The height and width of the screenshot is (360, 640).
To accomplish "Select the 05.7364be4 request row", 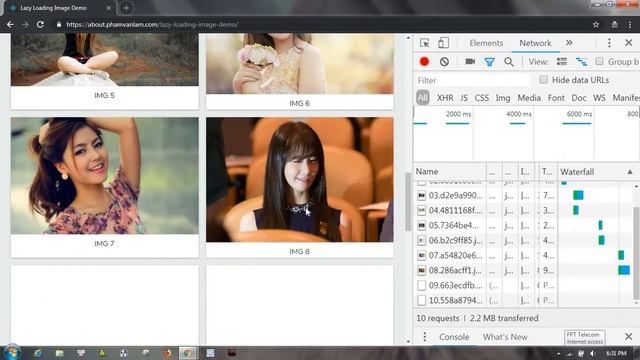I will [524, 225].
